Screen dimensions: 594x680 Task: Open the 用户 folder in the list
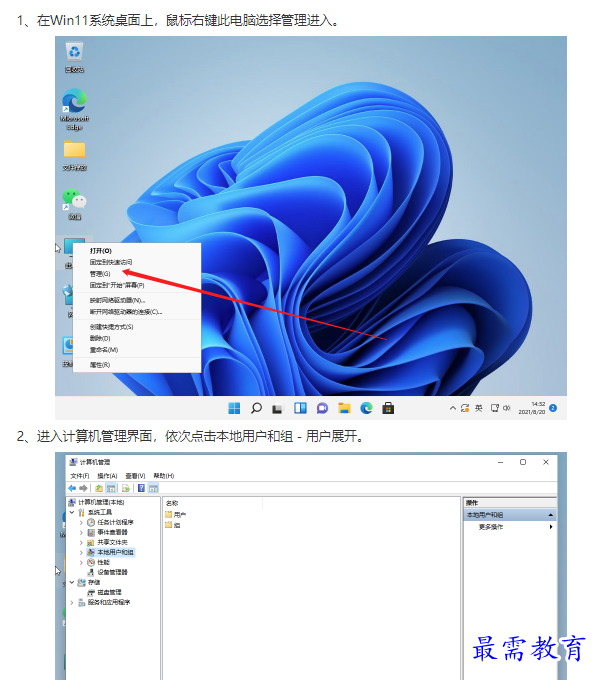point(176,515)
